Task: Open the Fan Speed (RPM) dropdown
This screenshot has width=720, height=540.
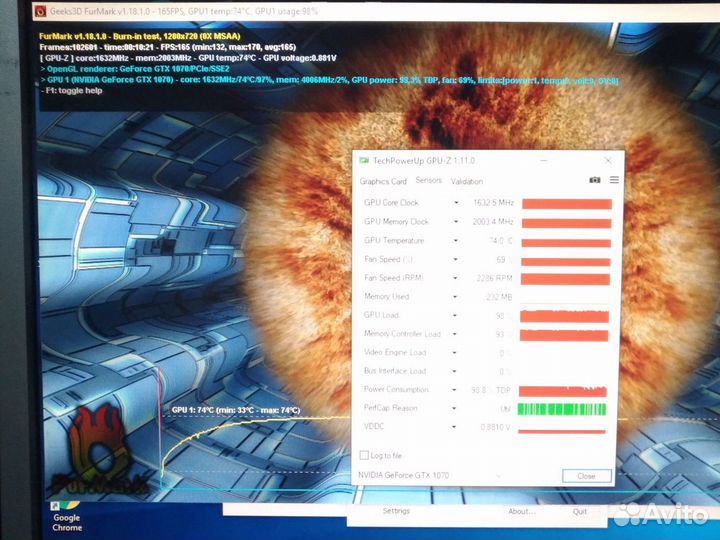Action: 456,278
